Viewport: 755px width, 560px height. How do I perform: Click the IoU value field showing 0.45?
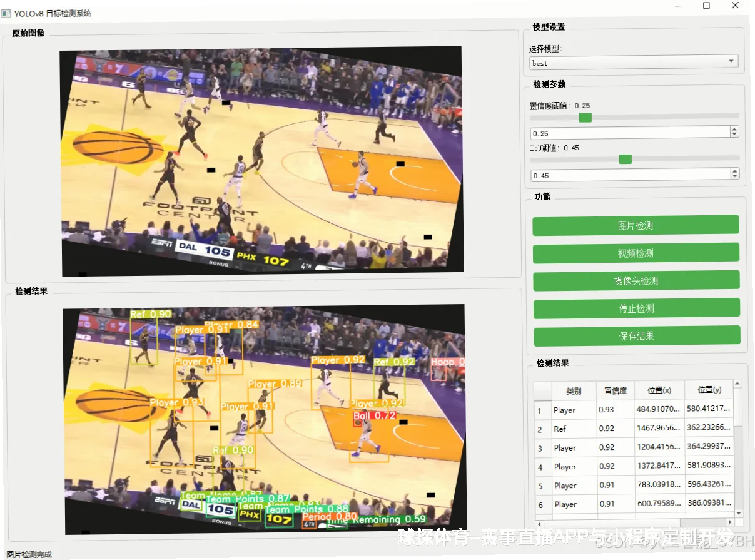click(629, 175)
